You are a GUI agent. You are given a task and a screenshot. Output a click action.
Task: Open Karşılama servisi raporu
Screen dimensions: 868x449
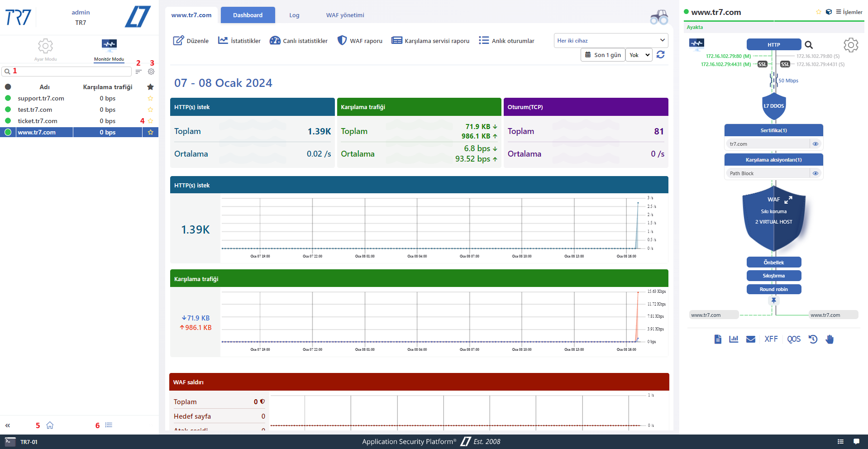click(x=430, y=41)
